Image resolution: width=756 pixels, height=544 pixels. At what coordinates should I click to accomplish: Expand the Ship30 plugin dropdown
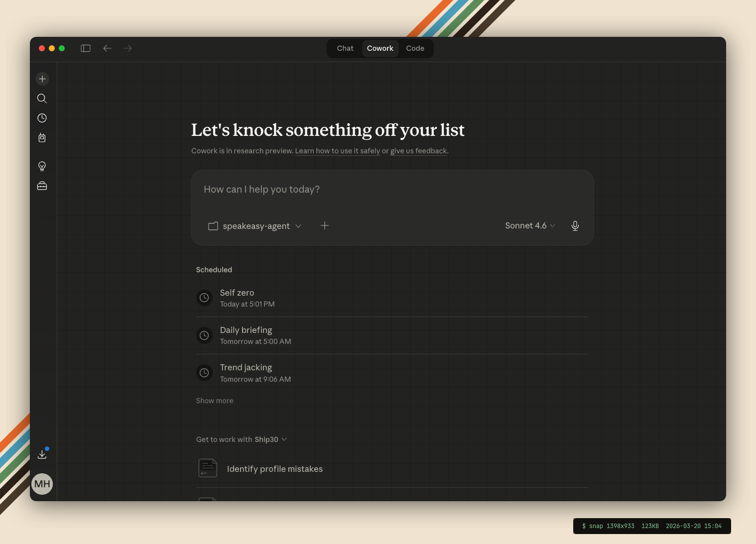coord(270,439)
